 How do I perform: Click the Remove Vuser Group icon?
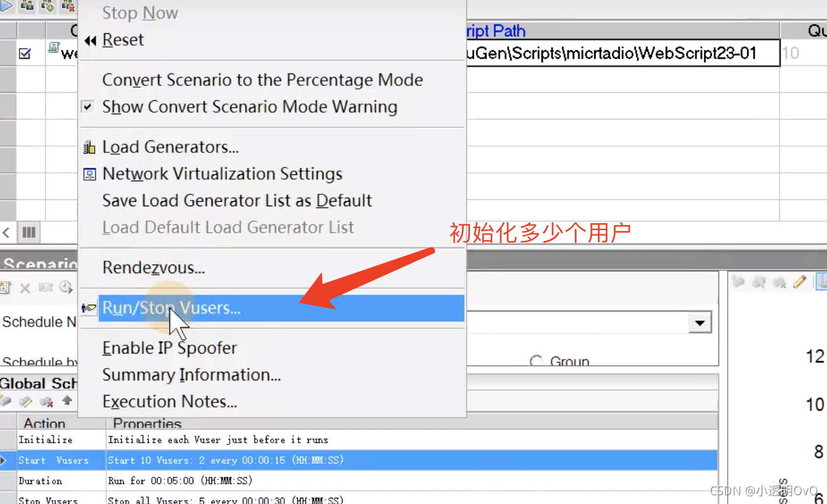[68, 6]
